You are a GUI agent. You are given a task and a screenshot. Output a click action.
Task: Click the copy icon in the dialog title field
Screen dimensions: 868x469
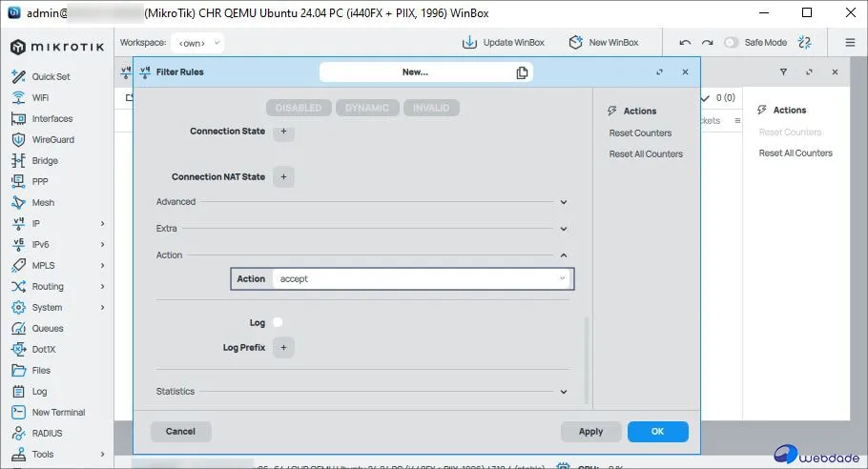522,72
